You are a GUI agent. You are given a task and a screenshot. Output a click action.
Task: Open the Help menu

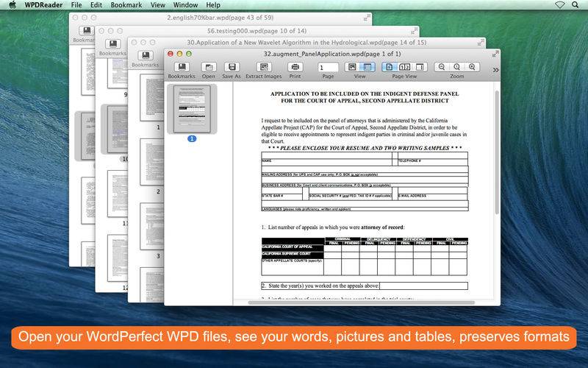click(x=213, y=5)
